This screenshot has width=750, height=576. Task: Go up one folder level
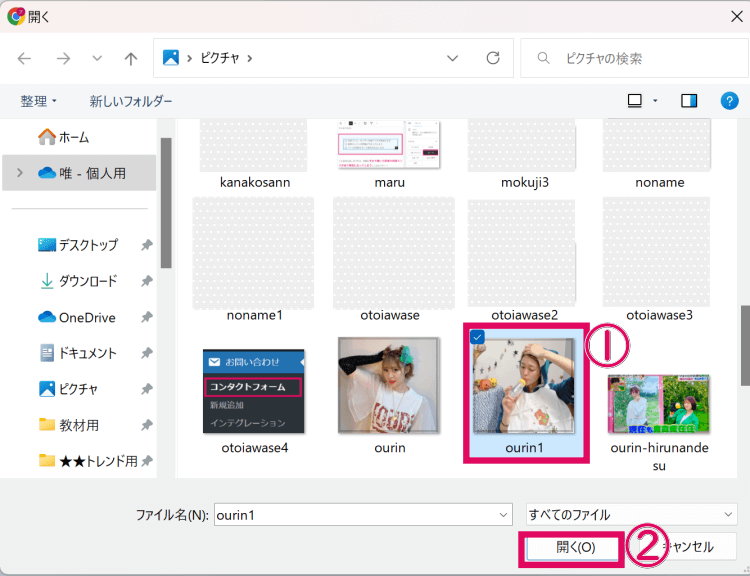[130, 59]
